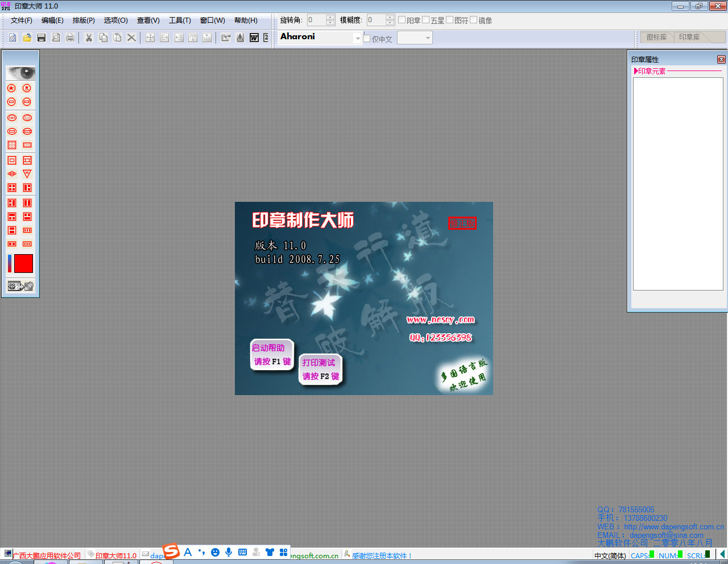Switch to the 印章库 tab

[x=689, y=37]
